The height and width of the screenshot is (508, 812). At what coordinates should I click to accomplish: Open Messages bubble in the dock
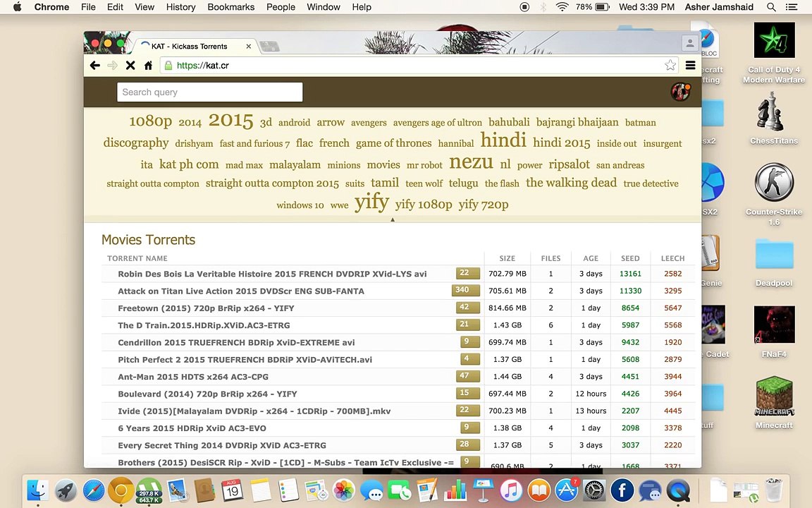point(371,490)
